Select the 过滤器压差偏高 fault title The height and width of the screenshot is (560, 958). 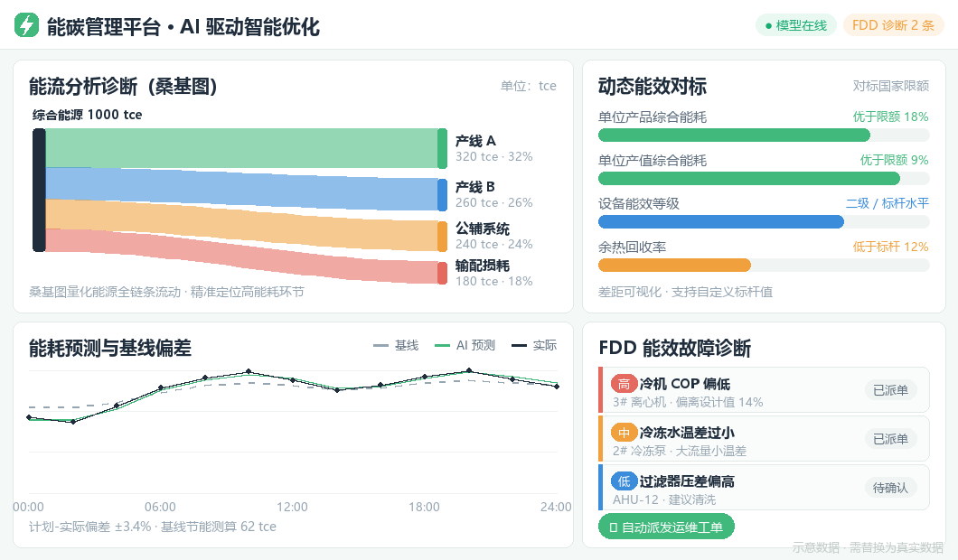(687, 481)
